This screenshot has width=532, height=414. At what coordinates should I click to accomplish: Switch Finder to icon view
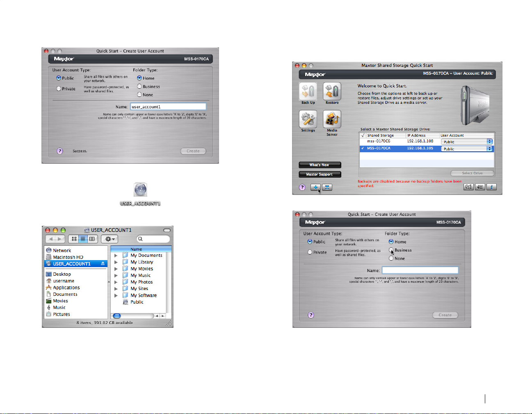73,239
